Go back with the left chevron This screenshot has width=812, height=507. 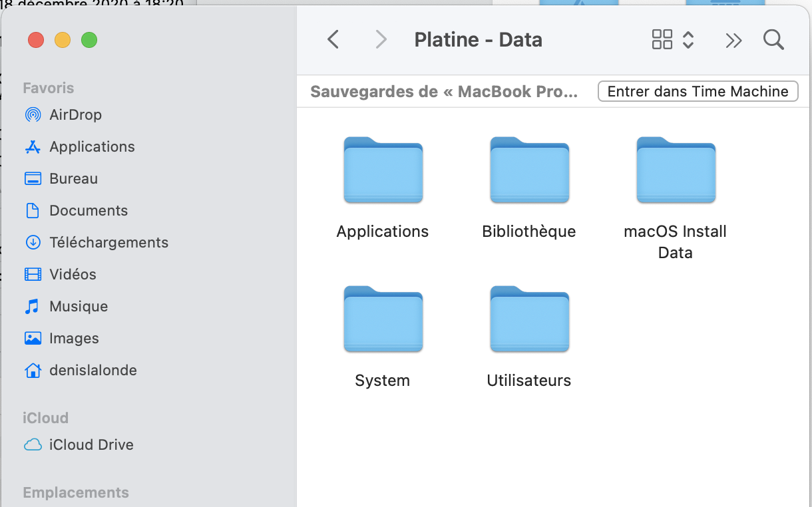pos(333,40)
